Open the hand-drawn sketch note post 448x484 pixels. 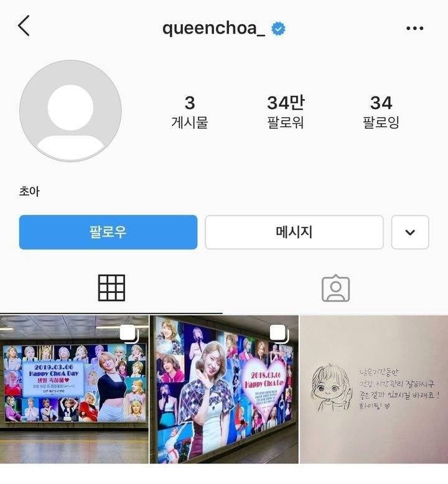(x=374, y=389)
